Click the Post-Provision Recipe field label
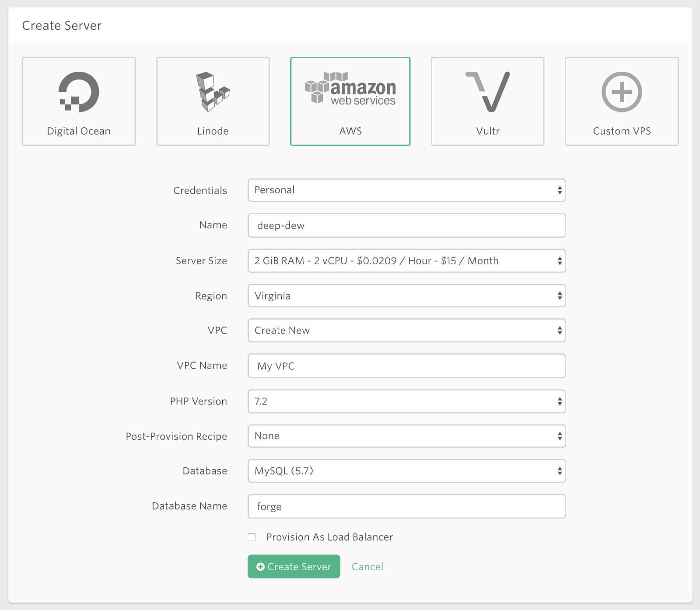 tap(176, 436)
